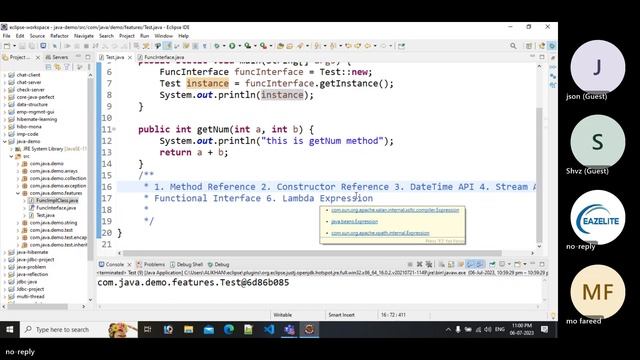
Task: Click the Task View taskbar icon
Action: pyautogui.click(x=148, y=329)
